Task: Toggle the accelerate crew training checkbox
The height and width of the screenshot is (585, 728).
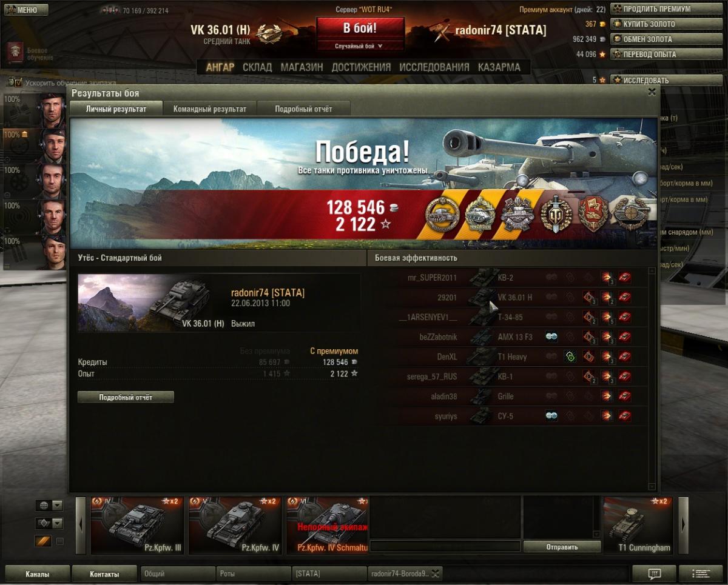Action: click(18, 82)
